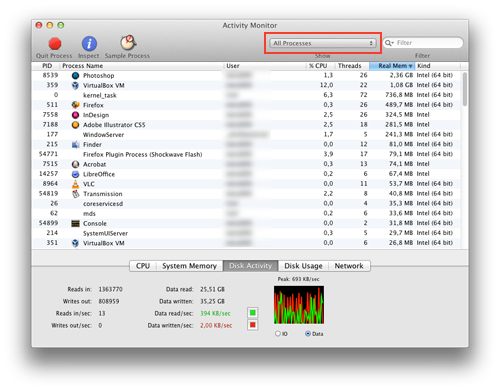Viewport: 500px width, 391px height.
Task: Click the blue Inspect info icon
Action: (89, 43)
